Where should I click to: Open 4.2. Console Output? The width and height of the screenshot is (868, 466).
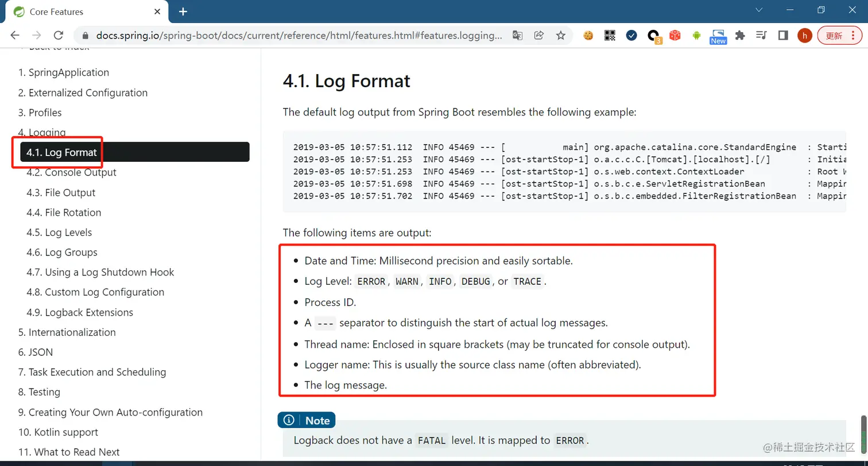coord(71,172)
